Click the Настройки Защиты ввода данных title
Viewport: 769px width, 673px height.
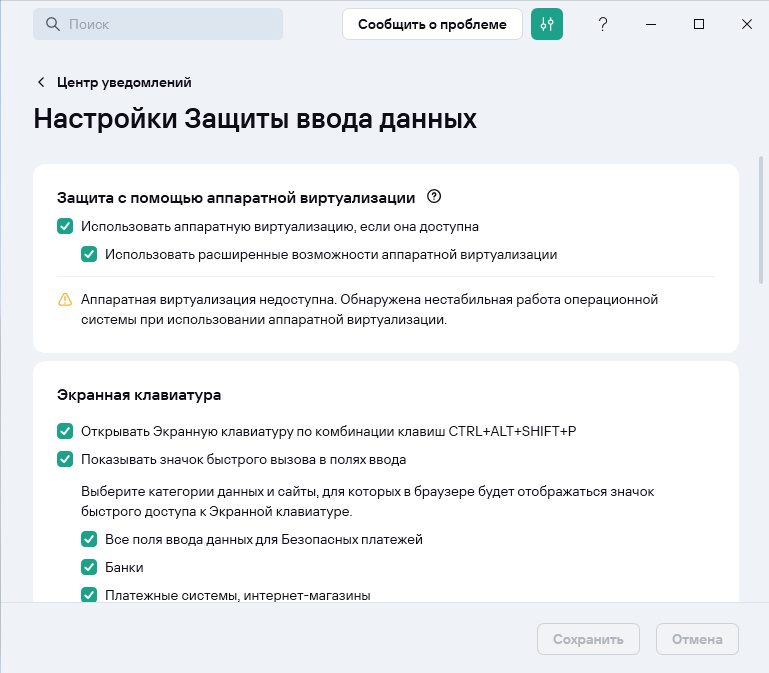(x=255, y=119)
